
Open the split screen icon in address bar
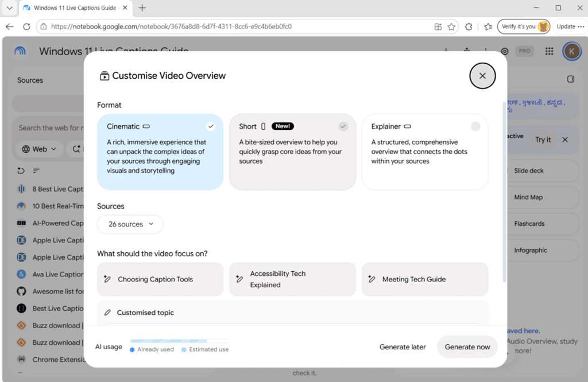438,26
